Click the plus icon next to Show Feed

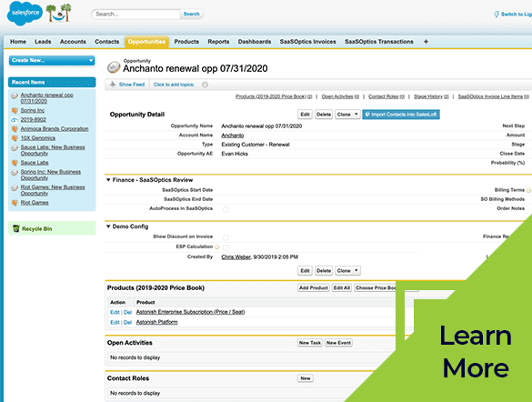pyautogui.click(x=113, y=85)
